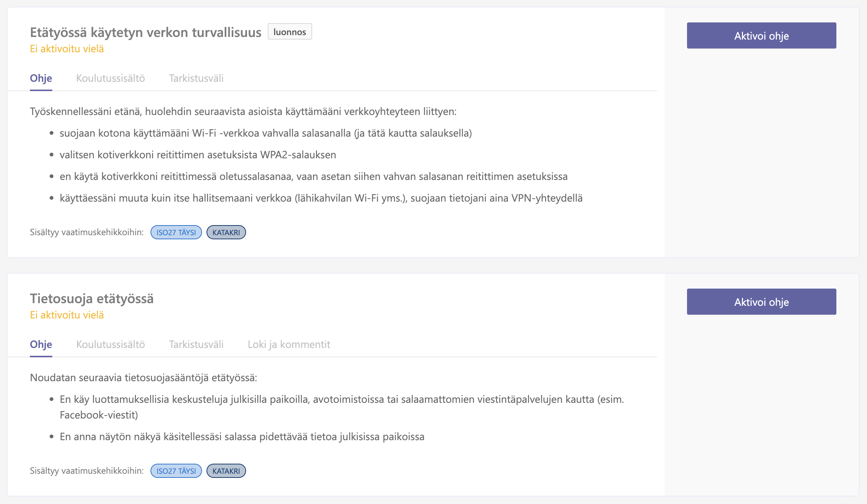The height and width of the screenshot is (504, 867).
Task: Activate the network security guideline with Aktivoi ohje
Action: coord(761,35)
